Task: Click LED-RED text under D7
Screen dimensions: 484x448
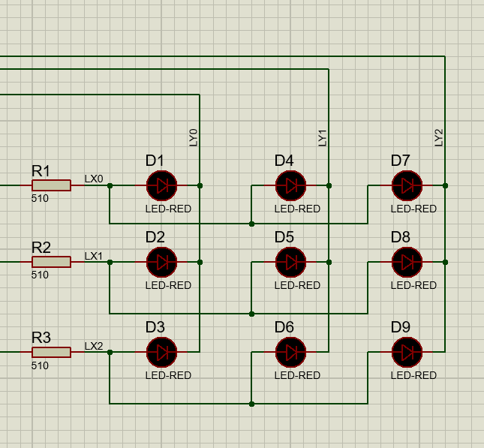Action: coord(413,209)
